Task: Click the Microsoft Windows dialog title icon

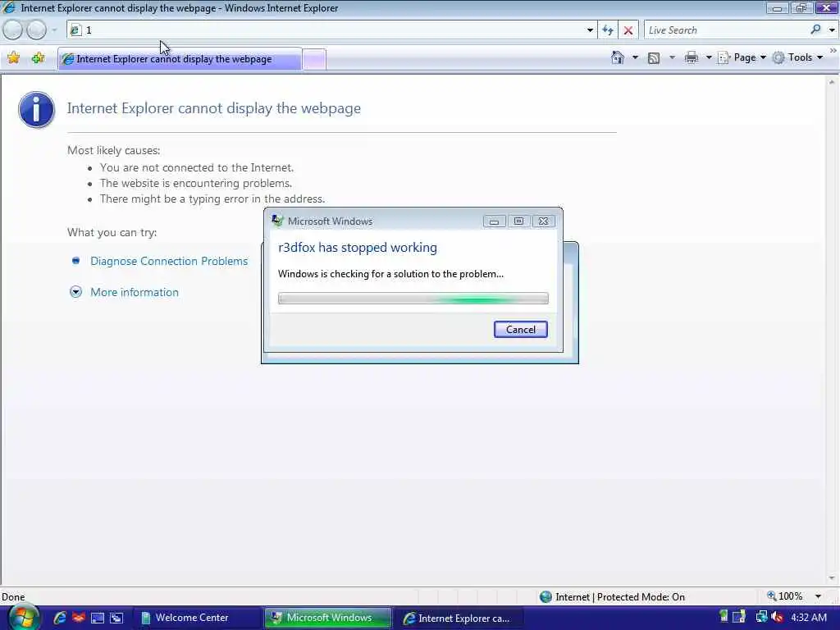Action: coord(277,221)
